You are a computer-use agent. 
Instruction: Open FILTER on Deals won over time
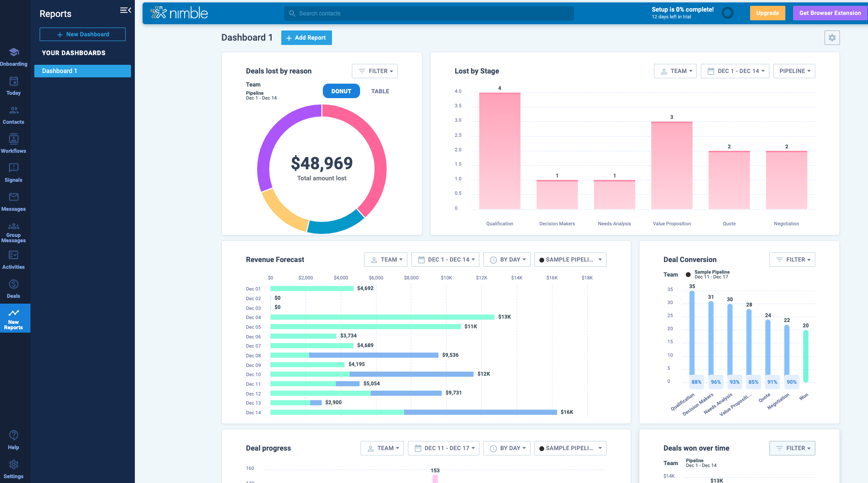tap(792, 448)
